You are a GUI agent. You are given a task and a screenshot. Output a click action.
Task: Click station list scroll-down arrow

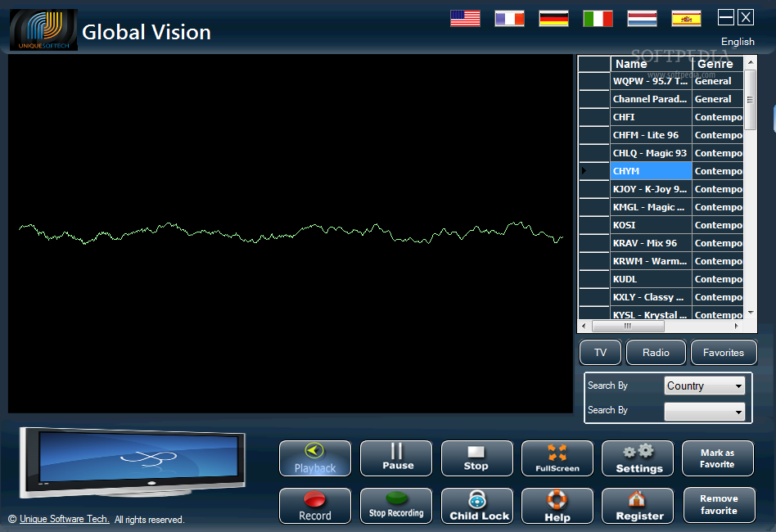tap(751, 313)
